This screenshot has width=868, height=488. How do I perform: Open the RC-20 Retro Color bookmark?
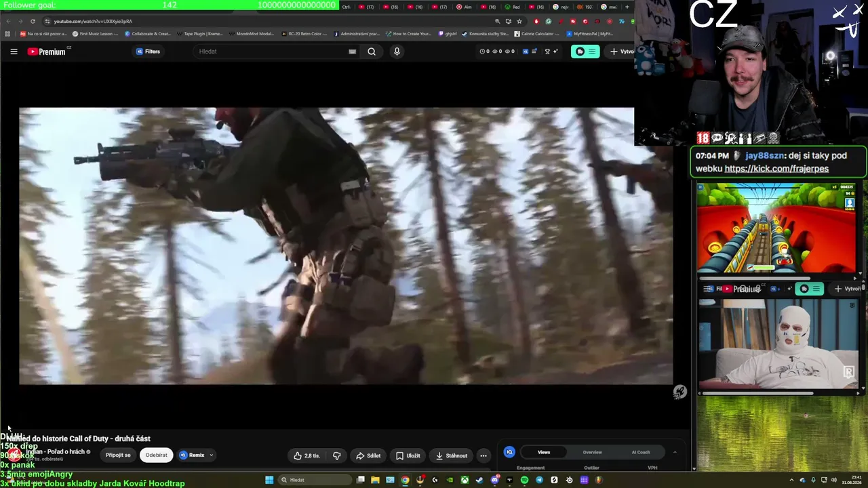click(x=304, y=33)
